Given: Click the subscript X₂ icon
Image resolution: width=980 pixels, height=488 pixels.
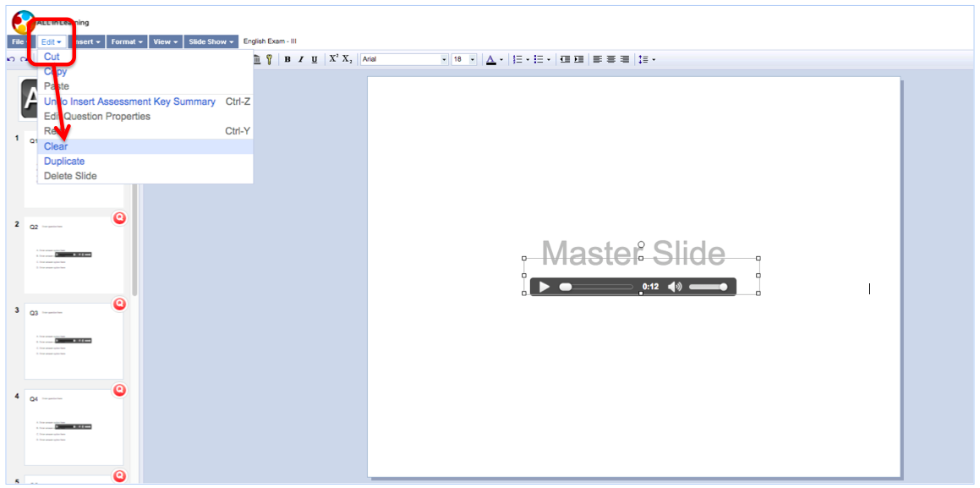Looking at the screenshot, I should 348,59.
